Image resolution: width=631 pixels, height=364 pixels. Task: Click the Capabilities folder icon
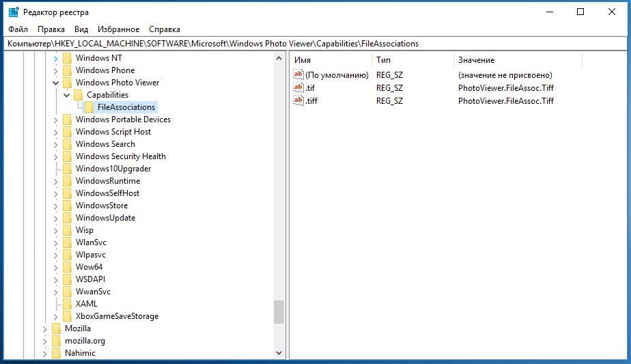point(78,95)
